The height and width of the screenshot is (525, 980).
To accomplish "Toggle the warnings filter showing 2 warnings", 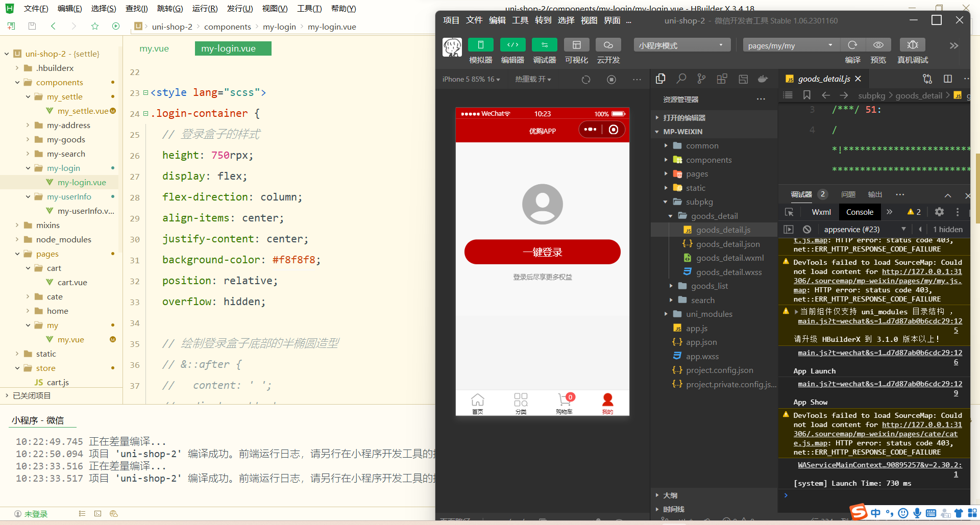I will (914, 212).
